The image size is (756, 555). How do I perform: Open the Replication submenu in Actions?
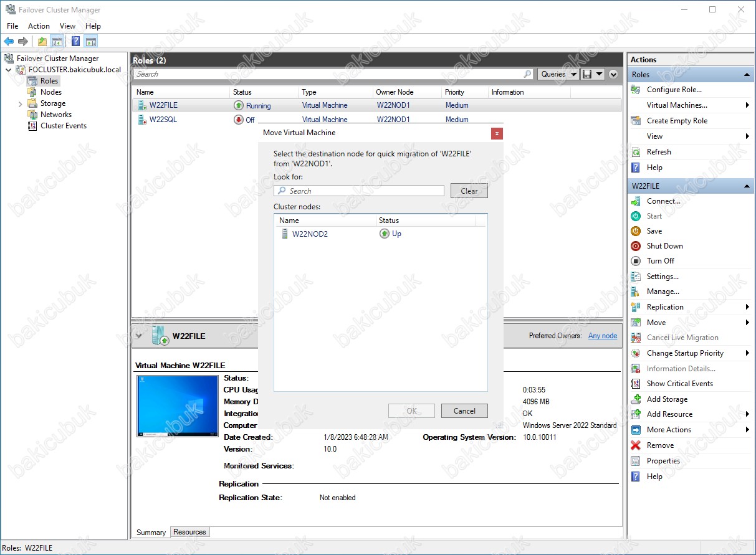click(691, 307)
